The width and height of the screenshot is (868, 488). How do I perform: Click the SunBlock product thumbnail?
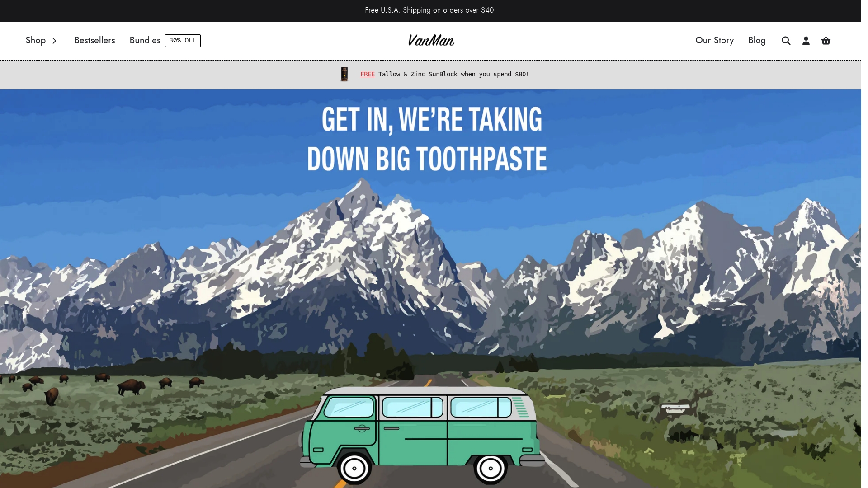(344, 74)
